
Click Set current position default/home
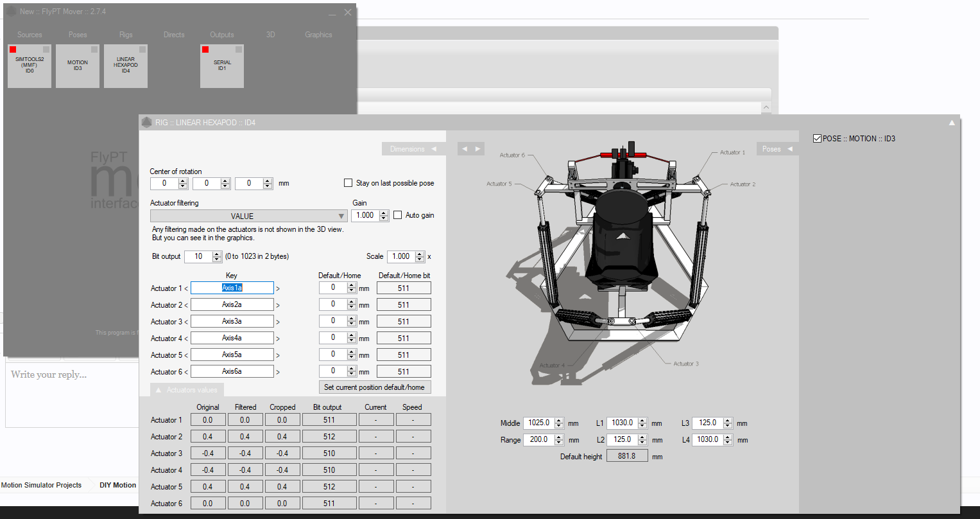tap(374, 387)
